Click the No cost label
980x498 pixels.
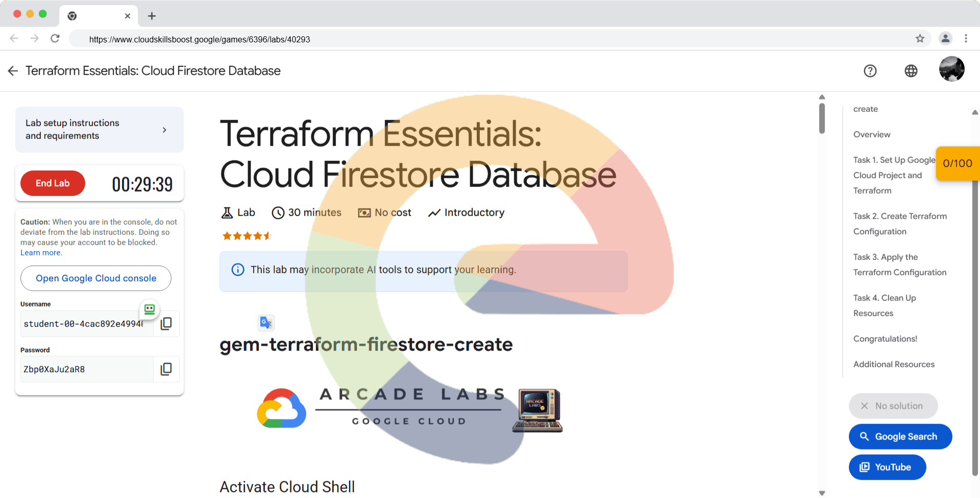(393, 212)
